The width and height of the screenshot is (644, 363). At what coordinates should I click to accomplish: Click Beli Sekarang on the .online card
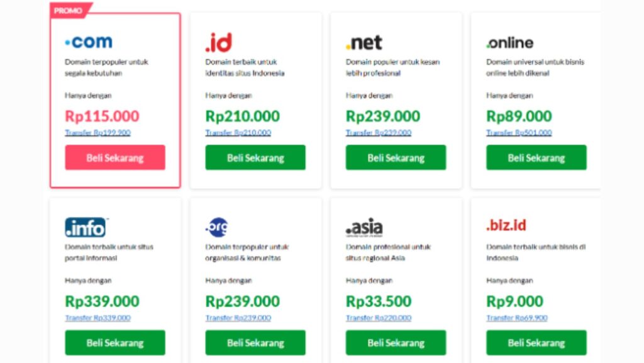tap(536, 157)
